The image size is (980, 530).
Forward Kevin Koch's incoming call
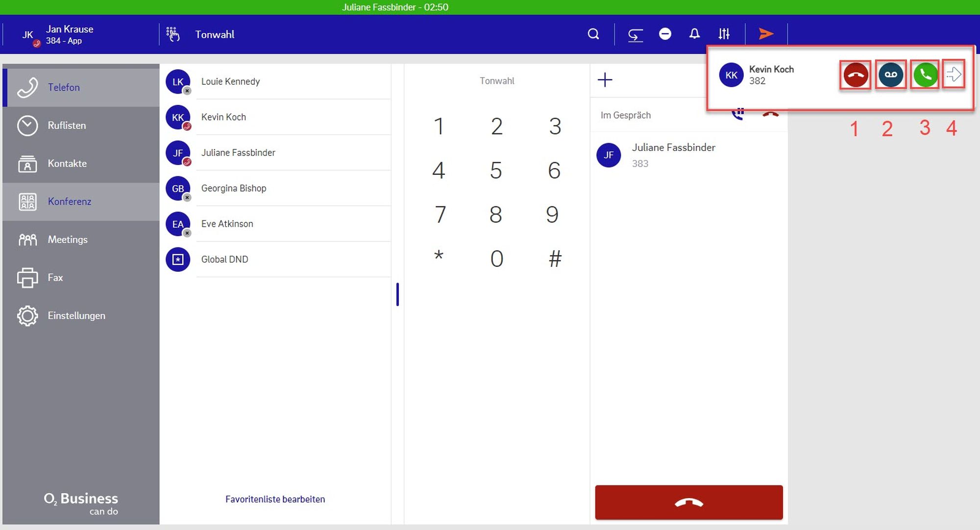tap(954, 75)
